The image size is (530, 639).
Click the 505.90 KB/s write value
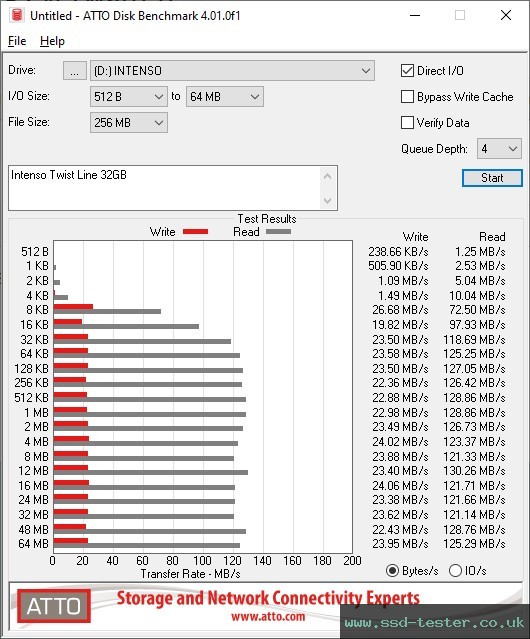click(x=398, y=266)
